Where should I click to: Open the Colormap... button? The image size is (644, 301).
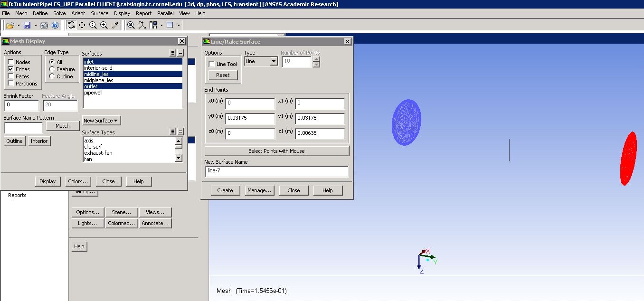pyautogui.click(x=122, y=223)
